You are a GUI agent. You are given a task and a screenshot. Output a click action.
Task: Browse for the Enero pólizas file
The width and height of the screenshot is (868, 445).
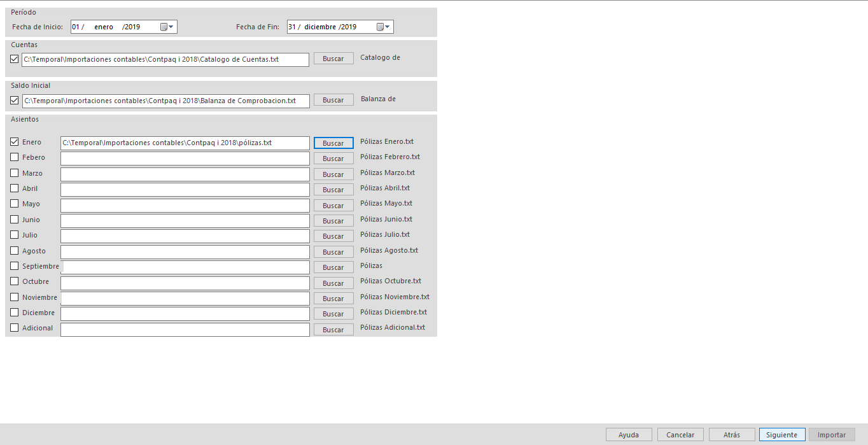(333, 143)
